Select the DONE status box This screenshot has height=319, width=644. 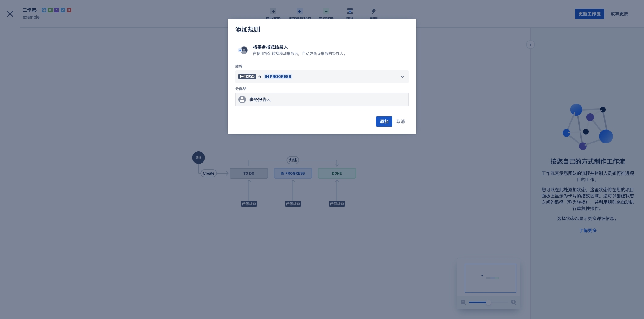coord(337,173)
